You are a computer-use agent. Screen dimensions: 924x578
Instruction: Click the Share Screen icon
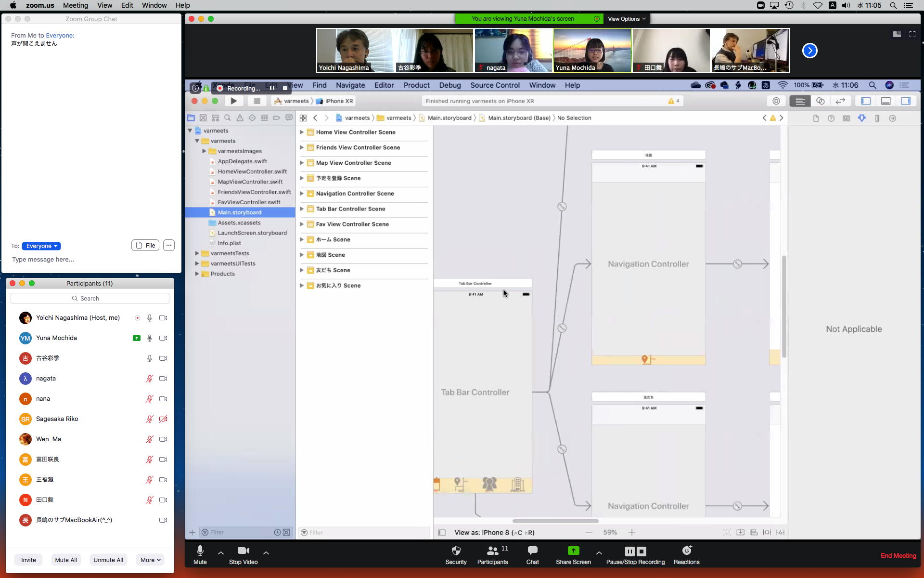click(x=573, y=551)
